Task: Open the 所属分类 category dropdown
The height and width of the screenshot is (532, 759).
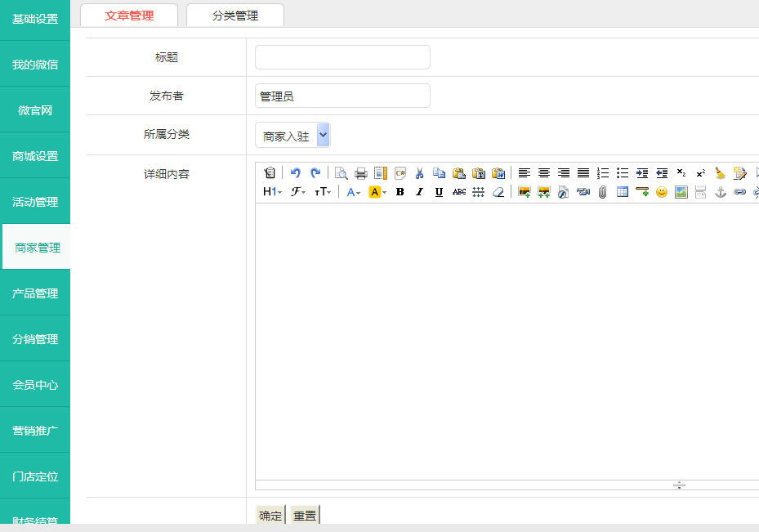Action: point(292,136)
